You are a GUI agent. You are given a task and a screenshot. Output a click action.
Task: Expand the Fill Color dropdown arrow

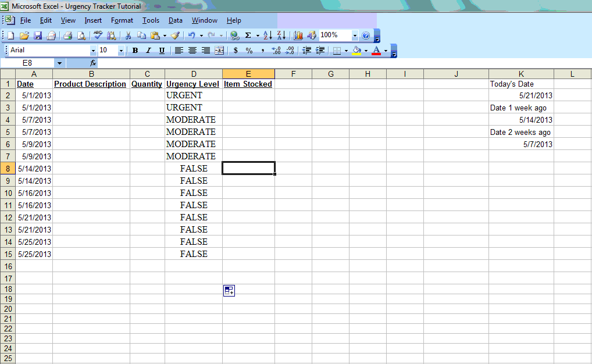(366, 50)
